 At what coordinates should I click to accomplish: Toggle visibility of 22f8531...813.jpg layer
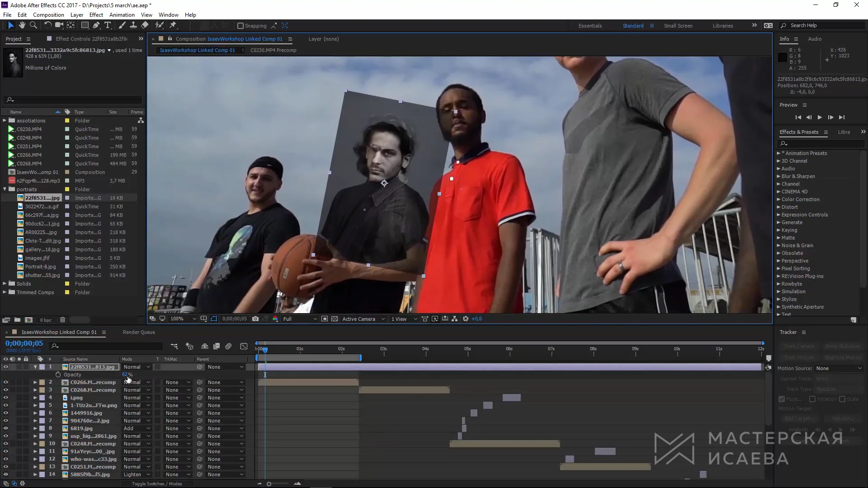tap(6, 366)
